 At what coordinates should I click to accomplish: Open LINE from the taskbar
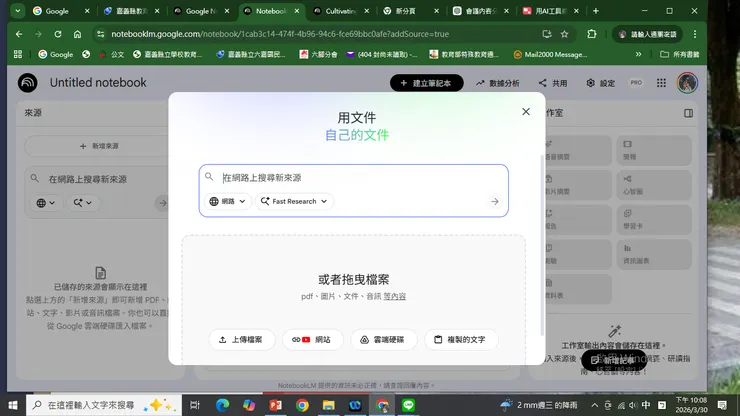408,405
